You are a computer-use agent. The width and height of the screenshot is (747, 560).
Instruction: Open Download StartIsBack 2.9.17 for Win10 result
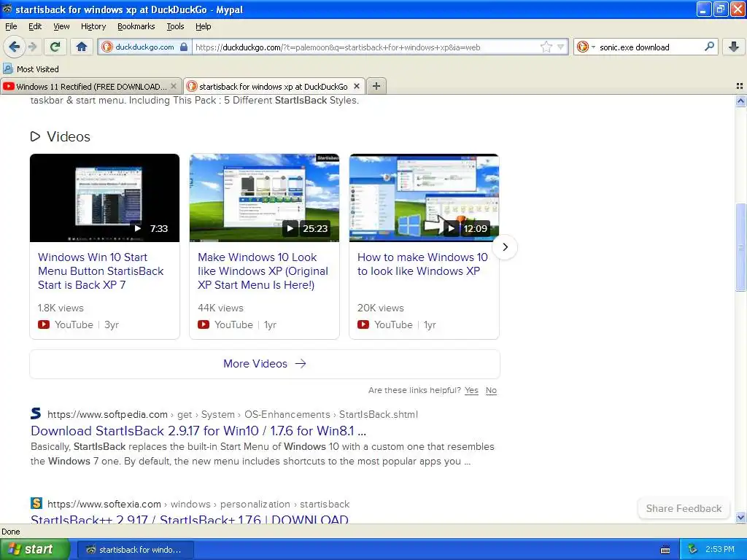198,431
